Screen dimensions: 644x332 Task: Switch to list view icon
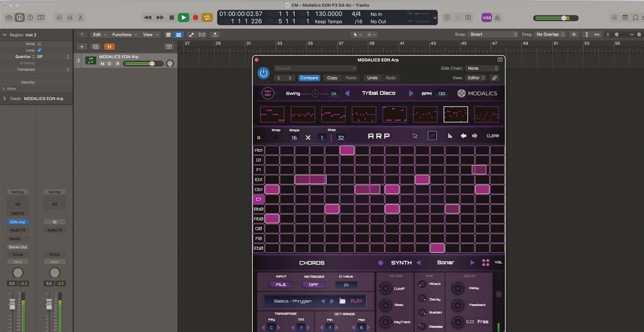point(178,35)
